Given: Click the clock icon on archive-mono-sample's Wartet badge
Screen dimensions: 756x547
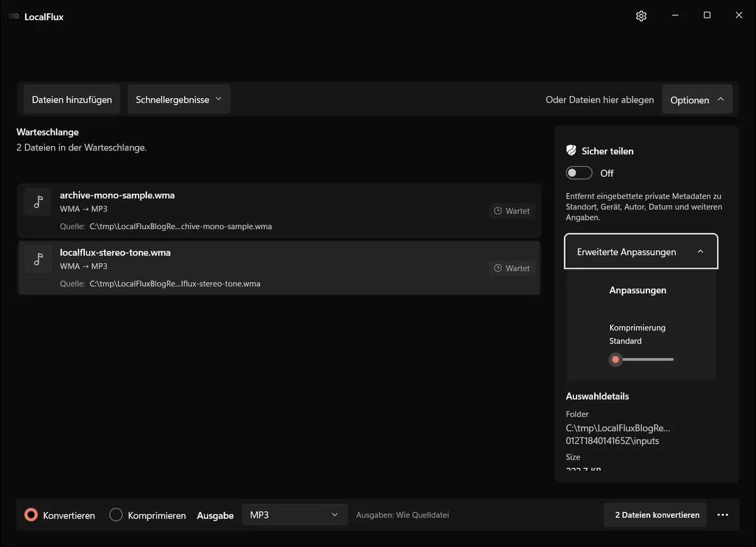Looking at the screenshot, I should pyautogui.click(x=498, y=211).
